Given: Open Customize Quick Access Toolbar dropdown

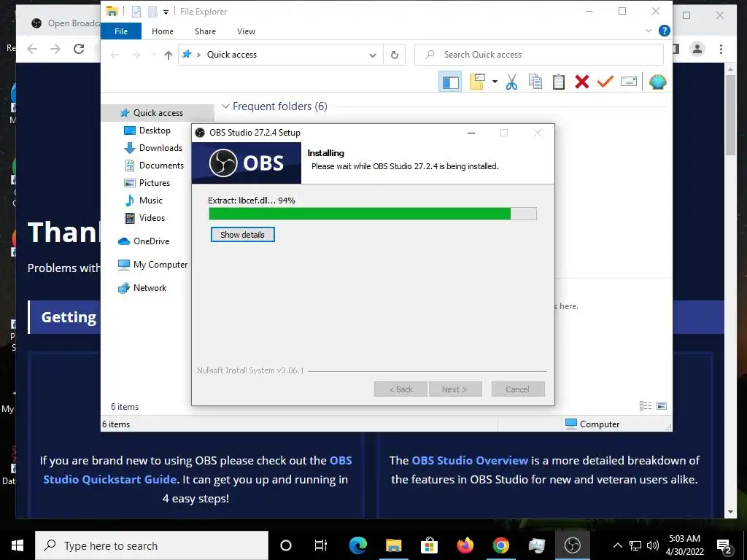Looking at the screenshot, I should pyautogui.click(x=166, y=12).
